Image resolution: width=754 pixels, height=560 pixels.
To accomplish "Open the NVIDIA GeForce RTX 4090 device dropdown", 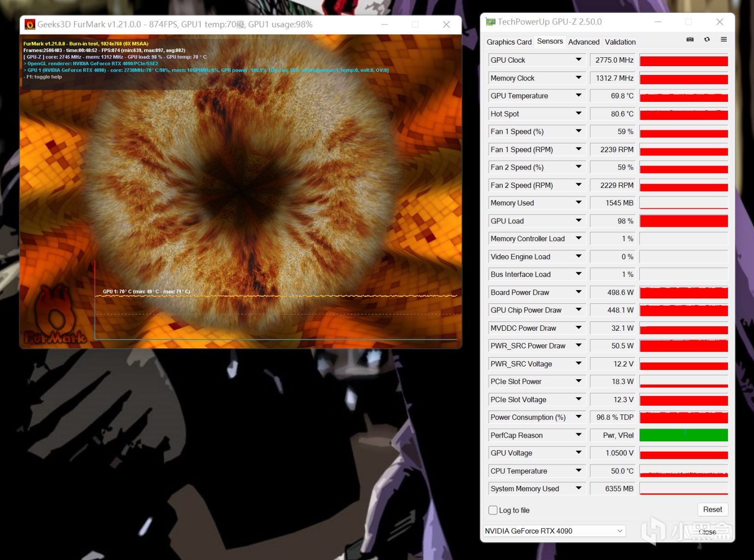I will [x=554, y=531].
